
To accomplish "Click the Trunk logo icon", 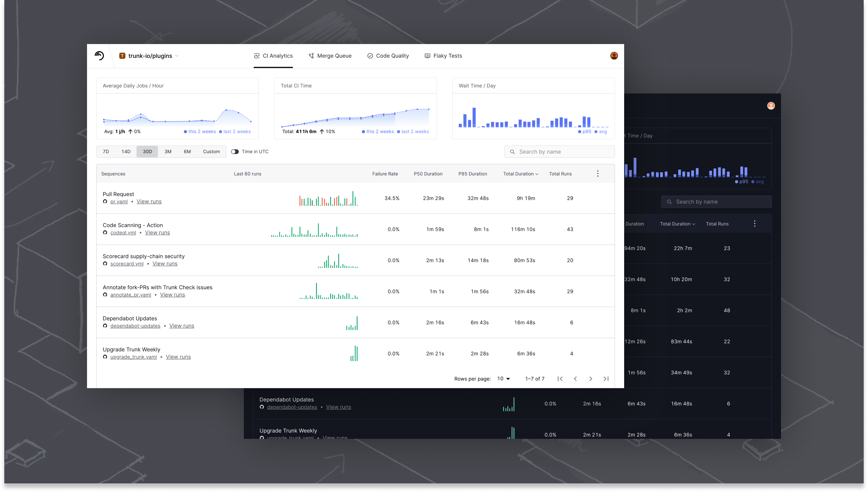I will (x=99, y=56).
